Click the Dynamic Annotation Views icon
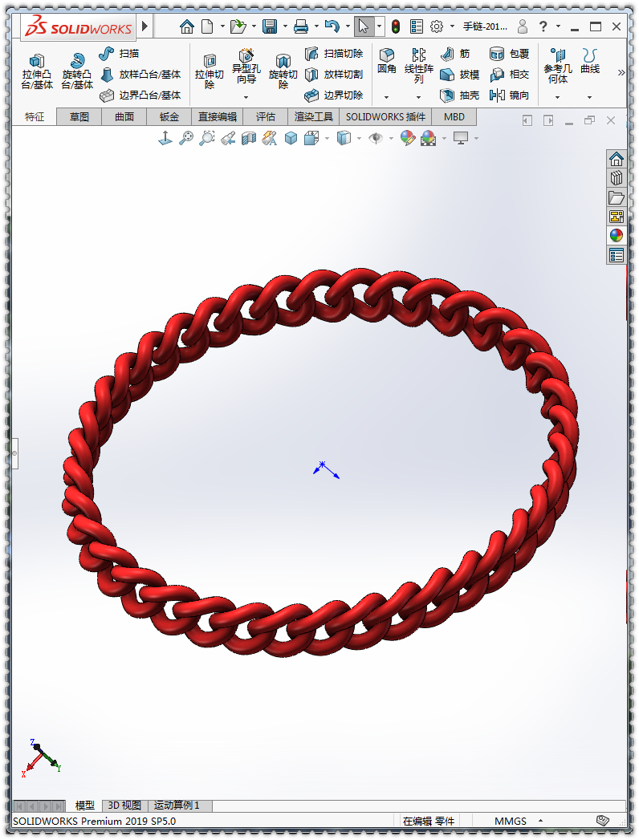The height and width of the screenshot is (840, 639). point(270,138)
